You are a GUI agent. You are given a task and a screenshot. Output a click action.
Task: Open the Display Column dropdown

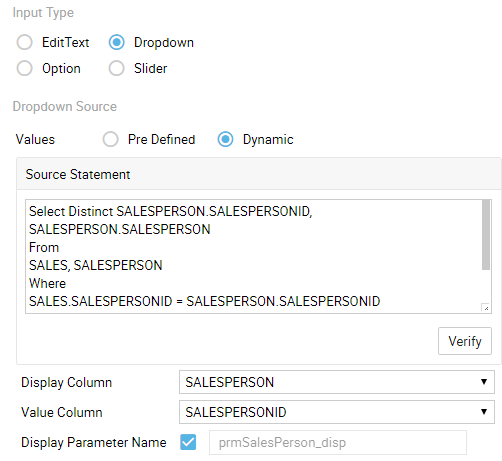click(337, 382)
